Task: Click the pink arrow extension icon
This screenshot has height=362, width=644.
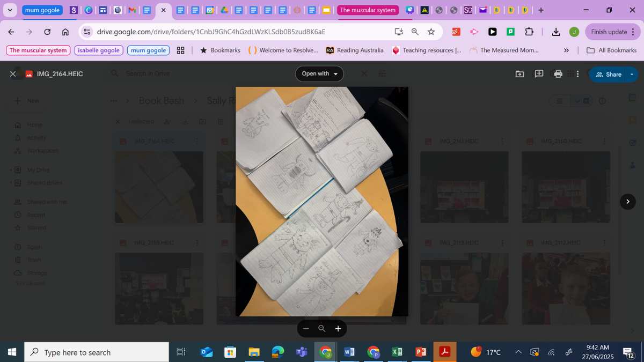Action: pyautogui.click(x=474, y=32)
